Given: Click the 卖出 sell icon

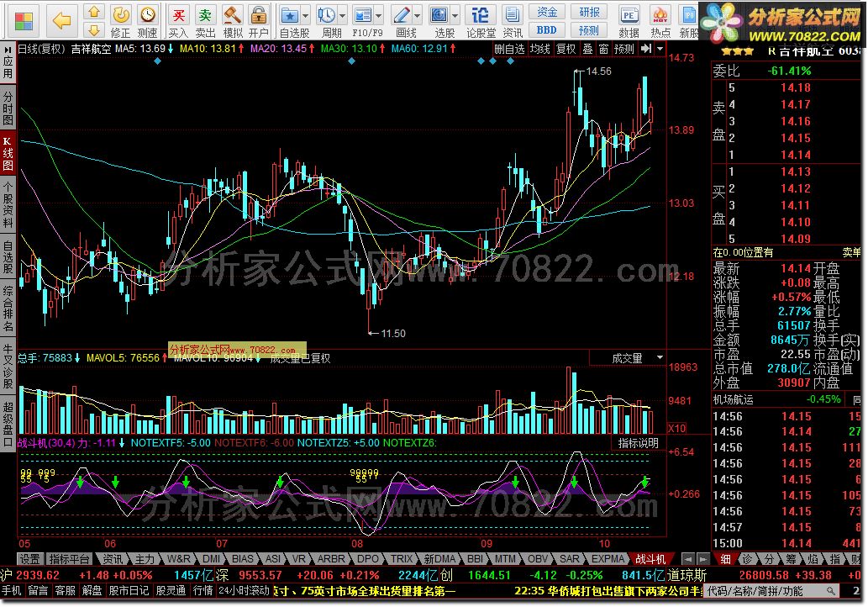Looking at the screenshot, I should (x=205, y=21).
